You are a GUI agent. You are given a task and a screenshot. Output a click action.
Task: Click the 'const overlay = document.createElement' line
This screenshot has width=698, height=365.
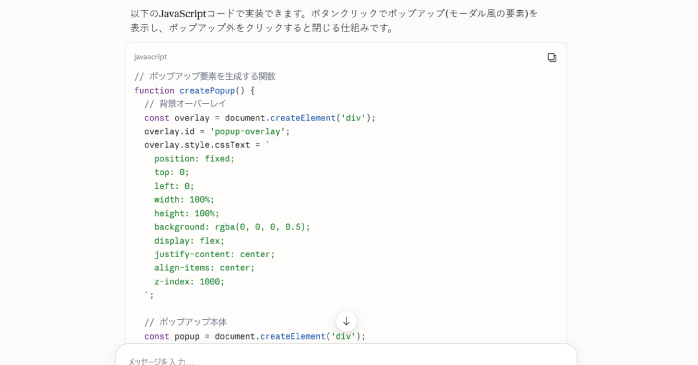(x=260, y=118)
